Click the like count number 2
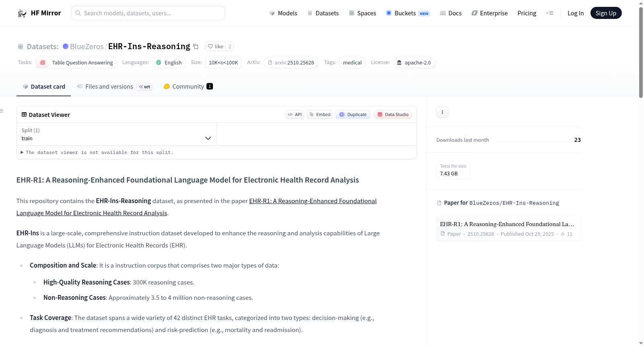 230,46
